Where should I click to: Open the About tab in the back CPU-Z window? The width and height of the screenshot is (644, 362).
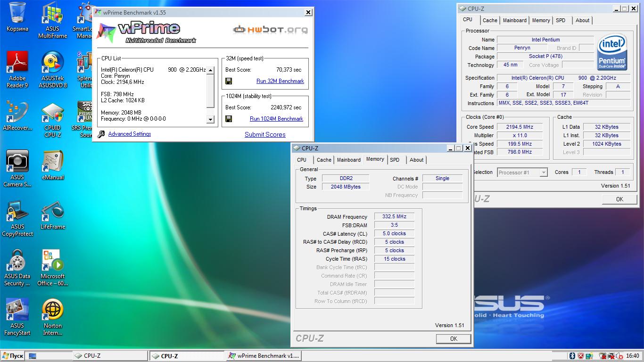coord(582,20)
